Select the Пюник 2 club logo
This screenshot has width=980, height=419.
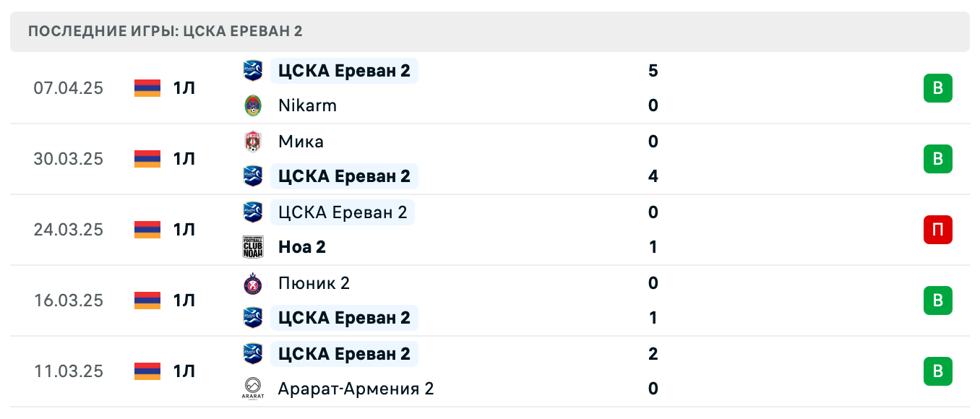254,283
